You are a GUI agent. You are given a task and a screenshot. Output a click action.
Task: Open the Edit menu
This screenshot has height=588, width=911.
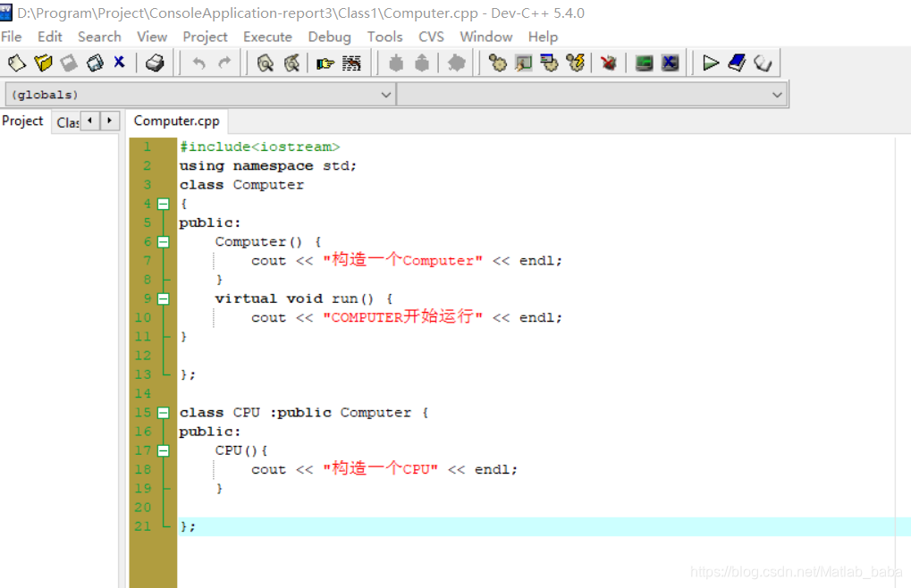pyautogui.click(x=50, y=37)
